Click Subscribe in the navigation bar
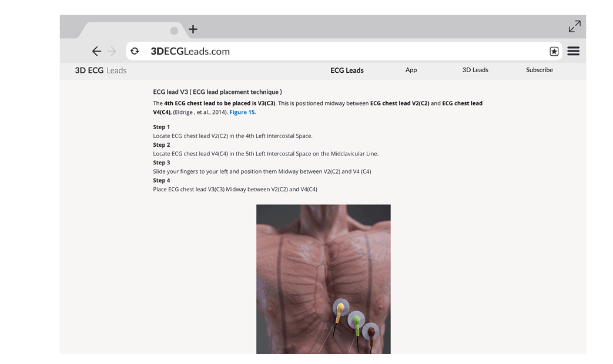The image size is (613, 364). pyautogui.click(x=539, y=70)
